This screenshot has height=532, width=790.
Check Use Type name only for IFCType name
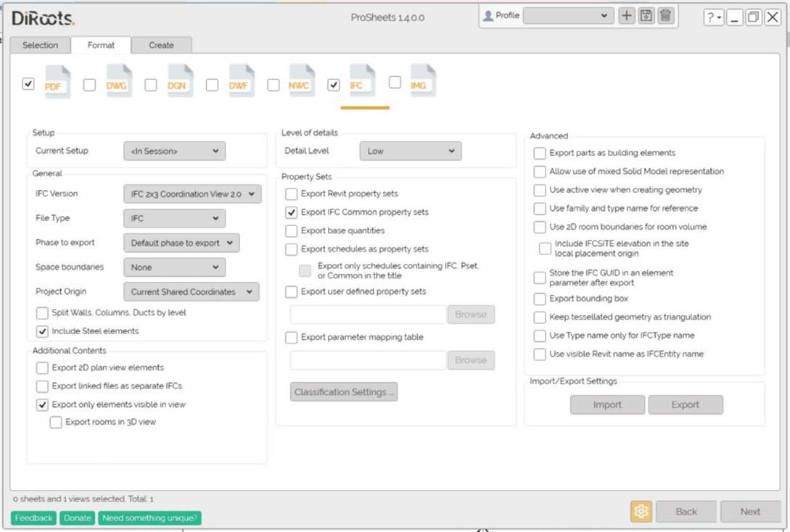coord(540,336)
